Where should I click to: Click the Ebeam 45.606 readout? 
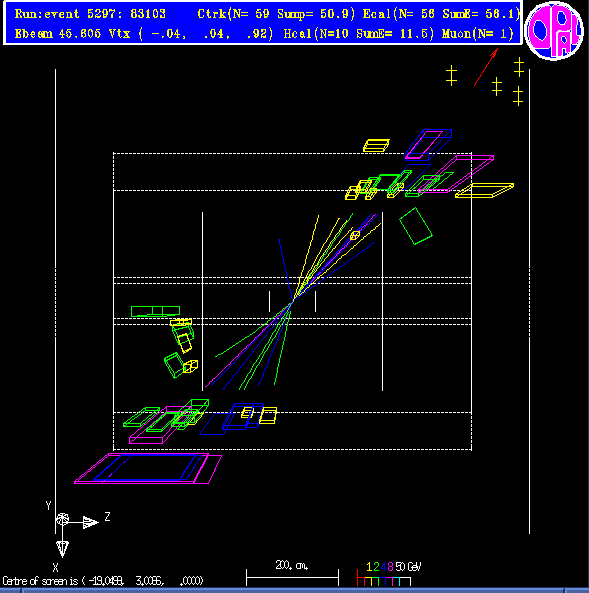58,34
